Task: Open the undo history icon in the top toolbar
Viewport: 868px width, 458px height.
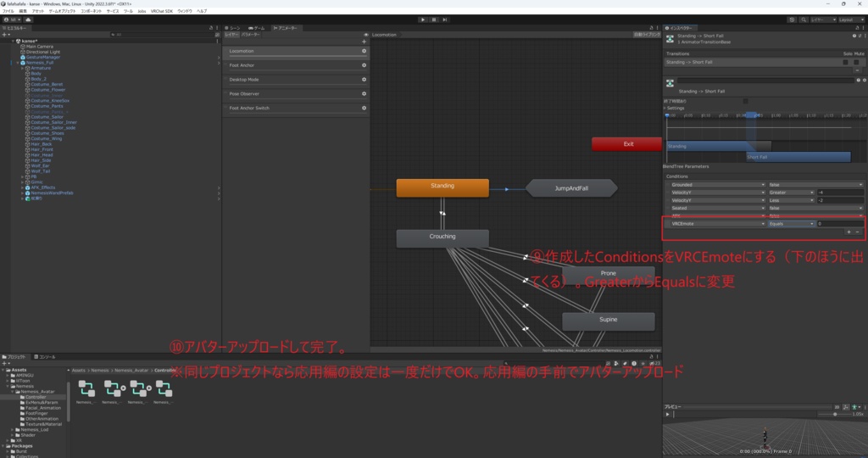Action: (x=792, y=20)
